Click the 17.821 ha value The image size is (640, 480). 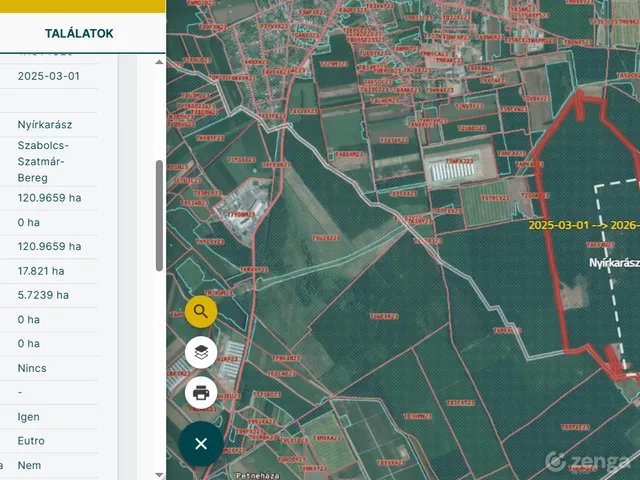pos(41,271)
